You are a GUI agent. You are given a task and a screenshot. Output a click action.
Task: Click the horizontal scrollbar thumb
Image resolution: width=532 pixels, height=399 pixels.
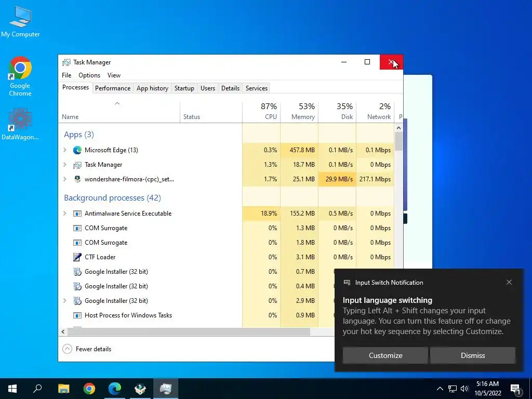(x=188, y=331)
